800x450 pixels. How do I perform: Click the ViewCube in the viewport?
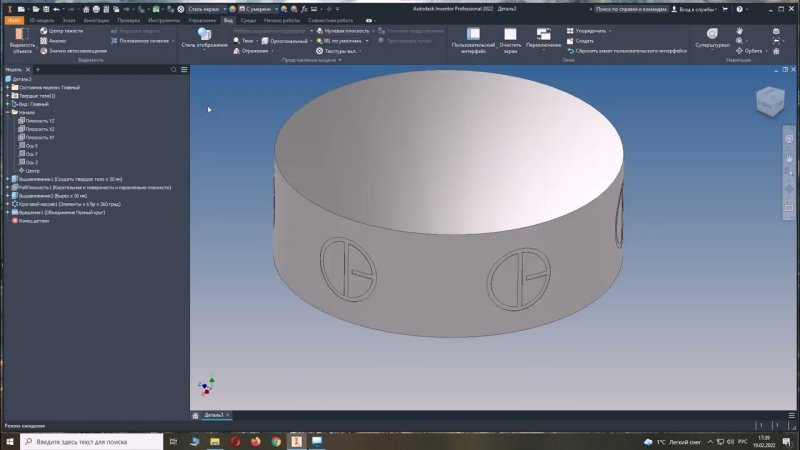tap(769, 101)
